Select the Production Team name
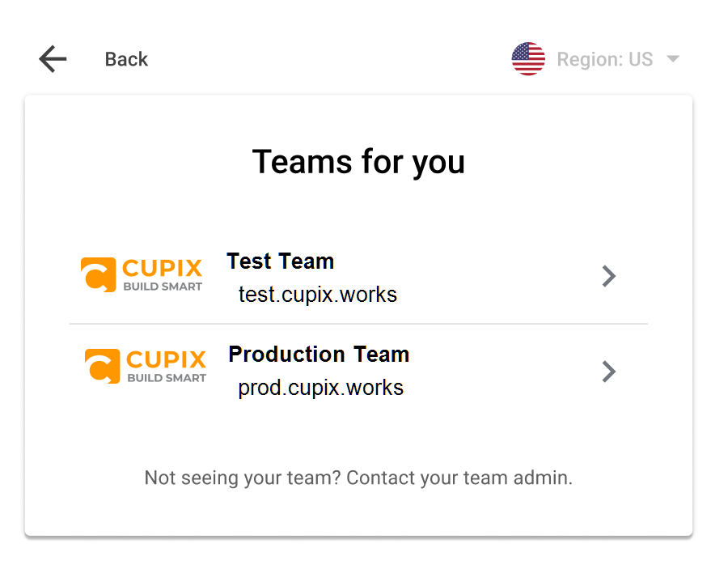This screenshot has width=728, height=565. (319, 354)
